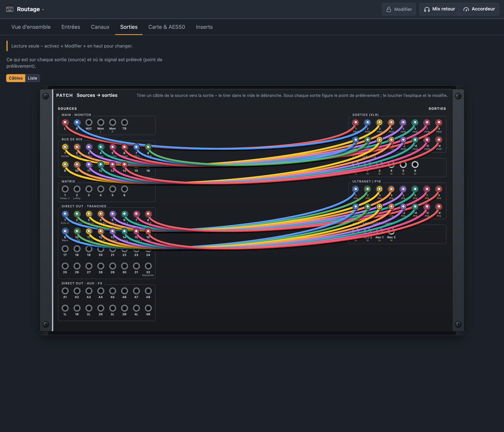Image resolution: width=504 pixels, height=432 pixels.
Task: Click the red Main L source jack
Action: [65, 122]
